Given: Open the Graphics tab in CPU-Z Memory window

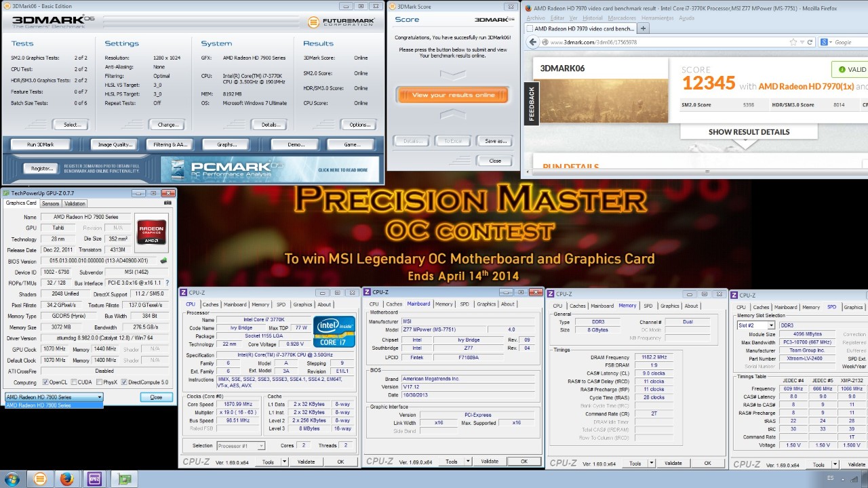Looking at the screenshot, I should [x=670, y=306].
